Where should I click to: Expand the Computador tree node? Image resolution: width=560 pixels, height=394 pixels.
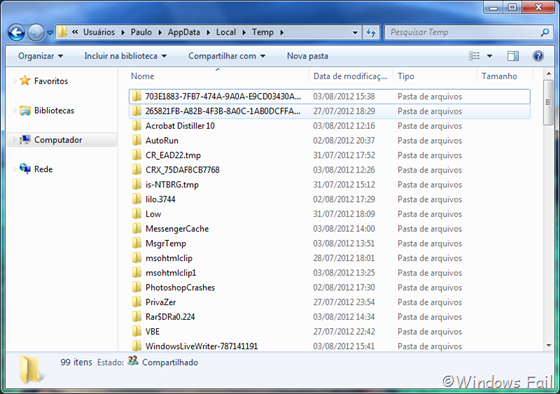pyautogui.click(x=14, y=140)
